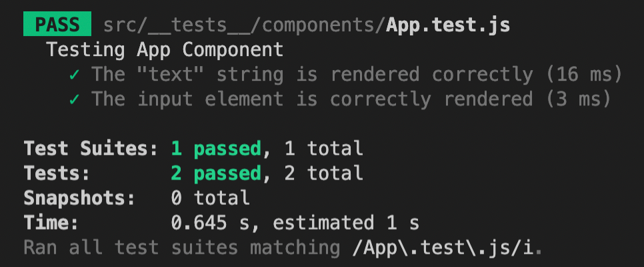Click "0 total" in the Snapshots row

pyautogui.click(x=210, y=198)
